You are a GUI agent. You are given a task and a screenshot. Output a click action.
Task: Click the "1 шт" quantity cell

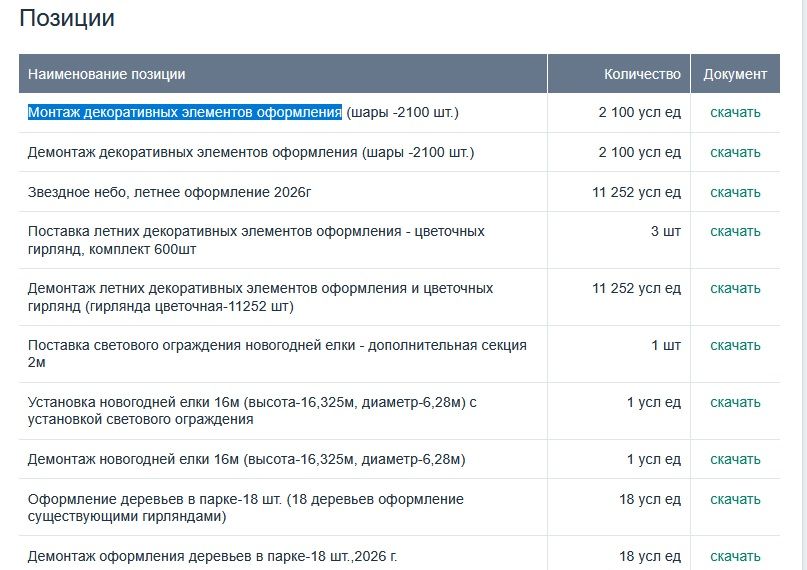(666, 345)
